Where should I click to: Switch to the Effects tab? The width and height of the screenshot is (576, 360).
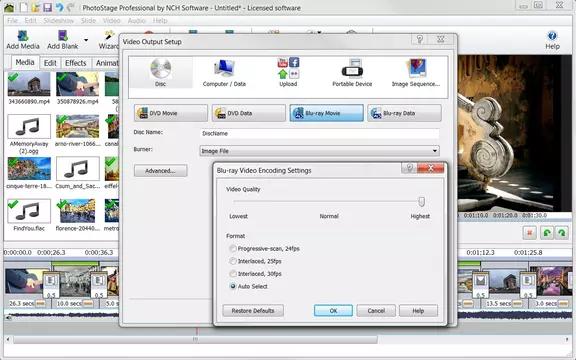pos(75,63)
